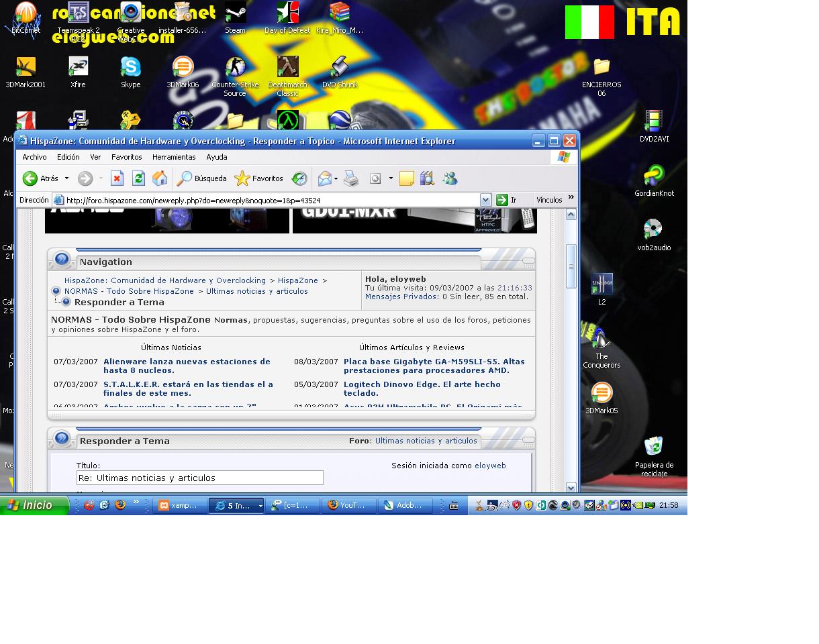819x644 pixels.
Task: Click the Mail envelope toolbar icon
Action: coord(324,178)
